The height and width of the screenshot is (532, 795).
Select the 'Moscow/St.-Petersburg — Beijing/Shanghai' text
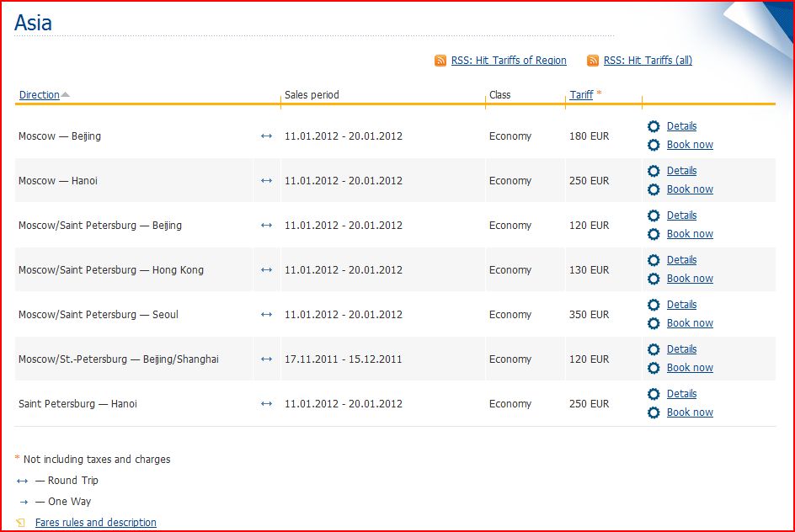click(119, 359)
